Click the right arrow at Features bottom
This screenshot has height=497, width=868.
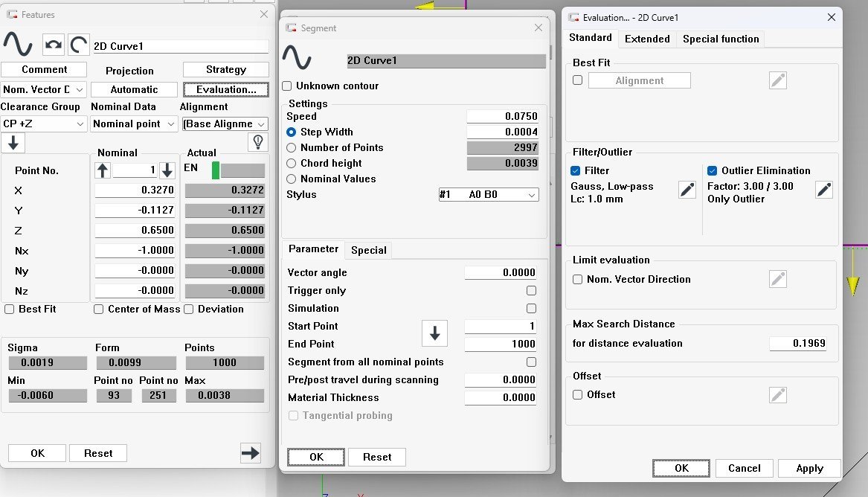point(251,452)
